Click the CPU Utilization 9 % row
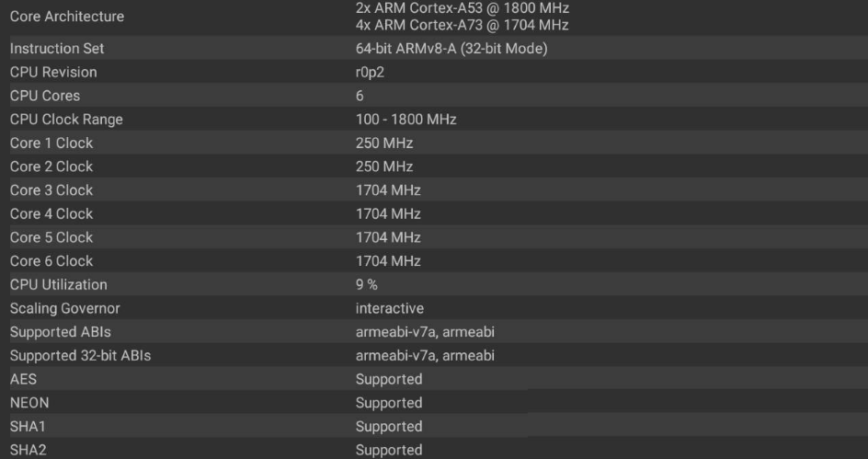The height and width of the screenshot is (459, 868). click(x=434, y=284)
